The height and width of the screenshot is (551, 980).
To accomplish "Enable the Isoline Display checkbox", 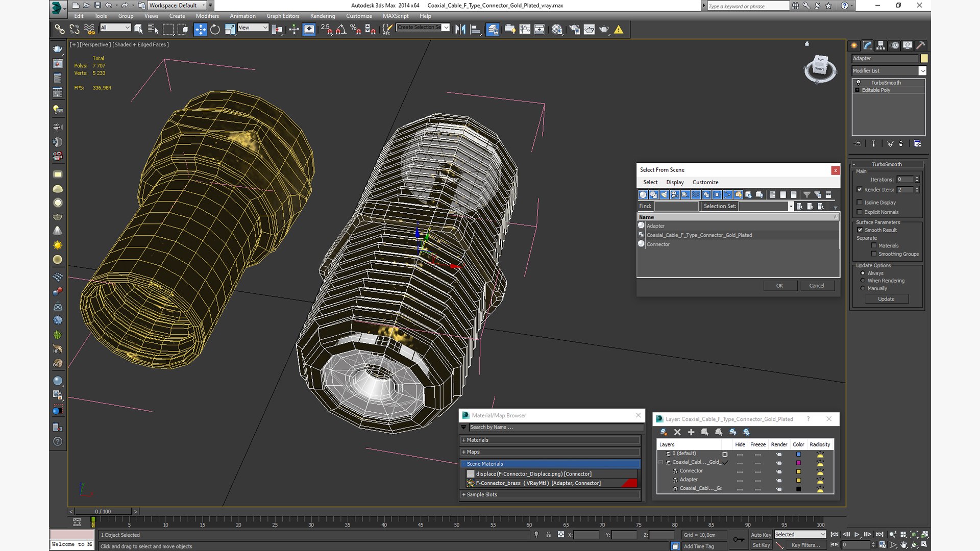I will click(x=860, y=203).
